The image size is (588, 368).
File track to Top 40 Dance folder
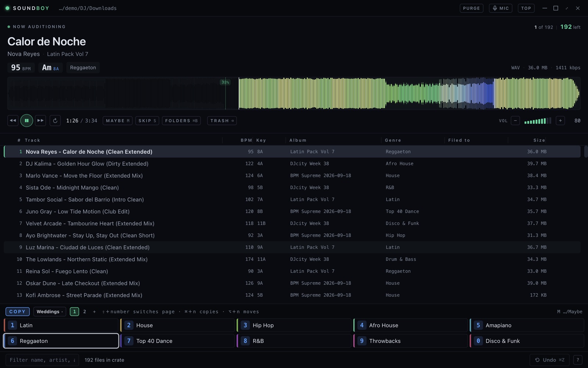click(178, 341)
